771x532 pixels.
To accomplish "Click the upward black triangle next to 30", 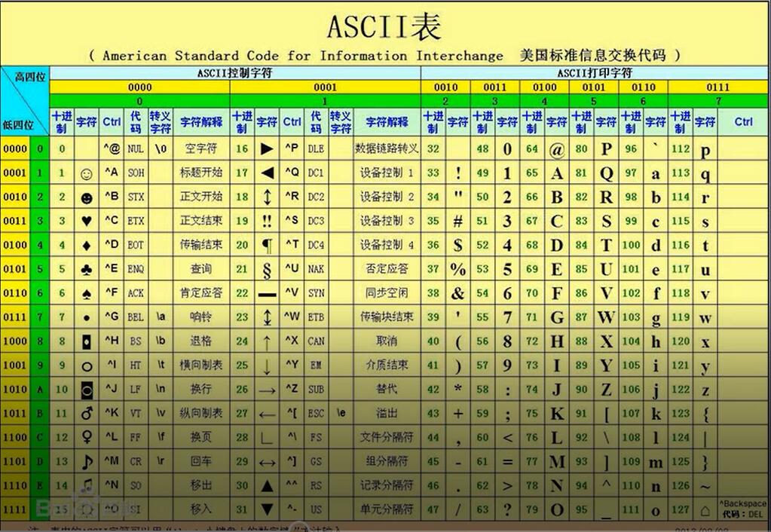I will pos(267,486).
